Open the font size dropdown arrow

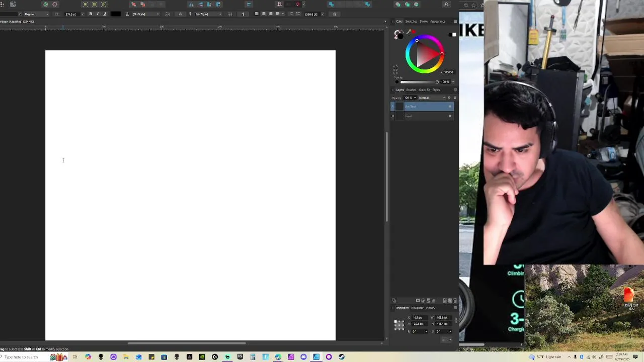click(x=83, y=14)
